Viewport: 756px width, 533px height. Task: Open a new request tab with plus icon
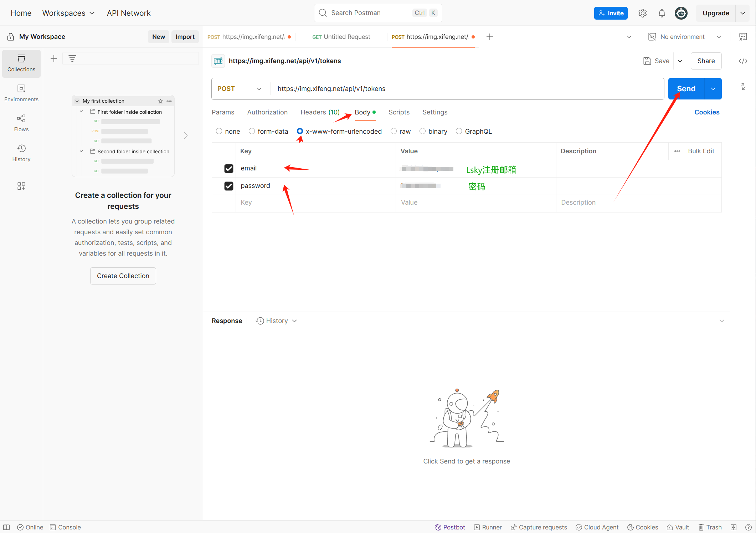tap(490, 37)
